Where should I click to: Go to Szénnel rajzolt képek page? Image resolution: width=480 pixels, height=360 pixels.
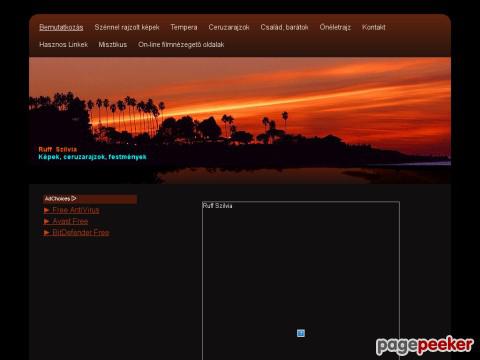[127, 27]
